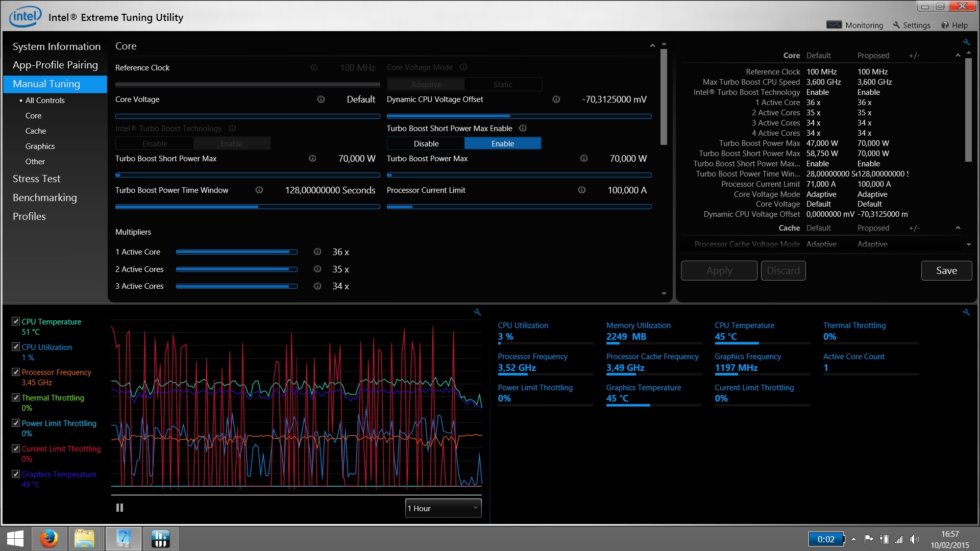Image resolution: width=980 pixels, height=551 pixels.
Task: Open File Explorer from taskbar
Action: tap(84, 539)
